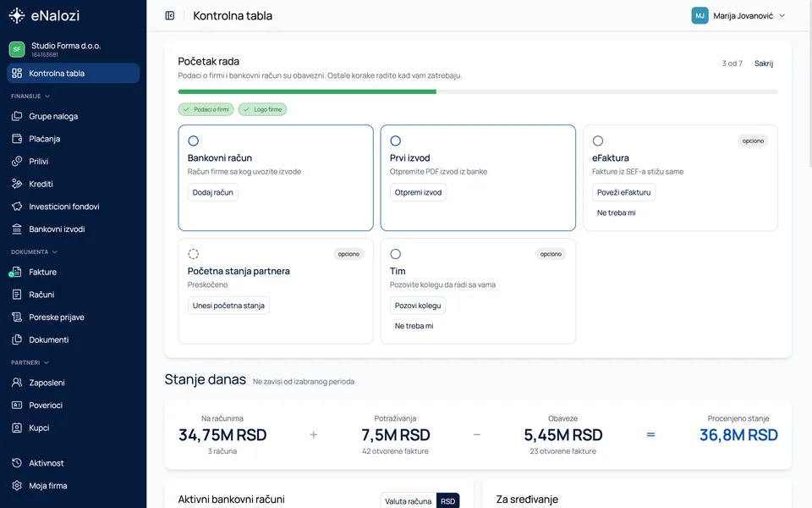The width and height of the screenshot is (812, 508).
Task: Open the Studio Forma d.o.o. company switcher
Action: coord(73,49)
